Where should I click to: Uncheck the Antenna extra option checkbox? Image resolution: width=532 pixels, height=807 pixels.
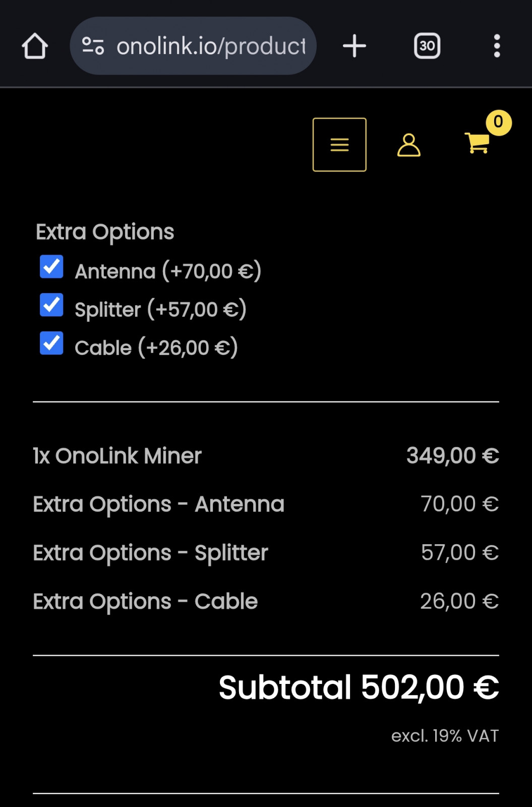point(51,267)
